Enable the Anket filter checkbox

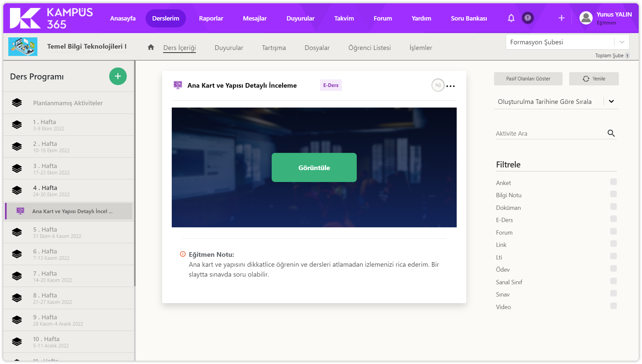point(613,182)
